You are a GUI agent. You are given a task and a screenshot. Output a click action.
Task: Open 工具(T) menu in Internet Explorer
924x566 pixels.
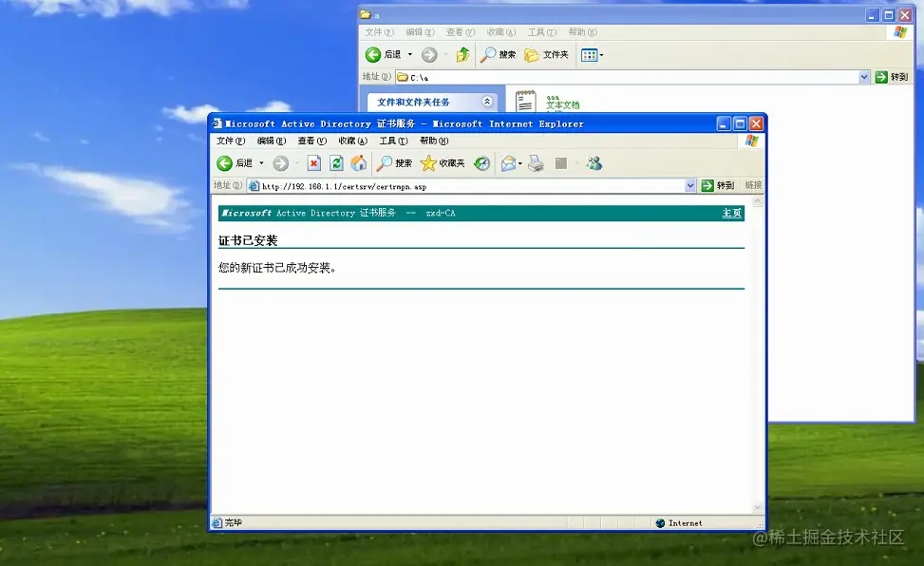point(393,141)
